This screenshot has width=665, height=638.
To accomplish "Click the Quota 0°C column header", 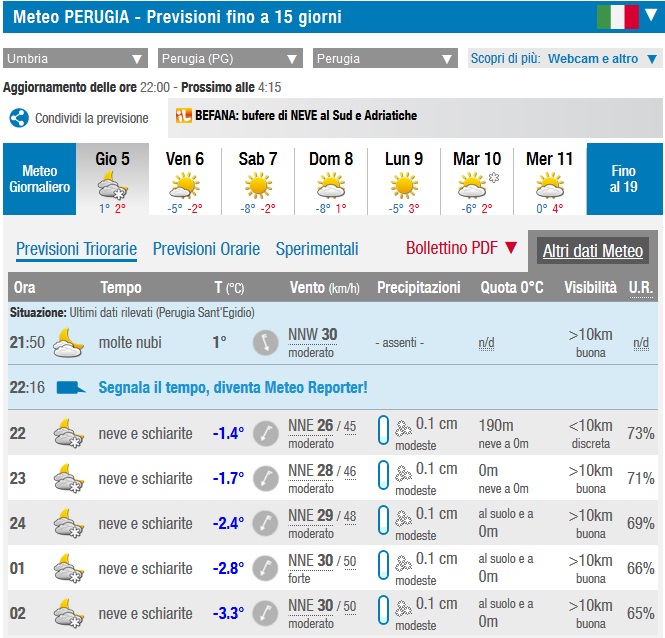I will tap(511, 287).
